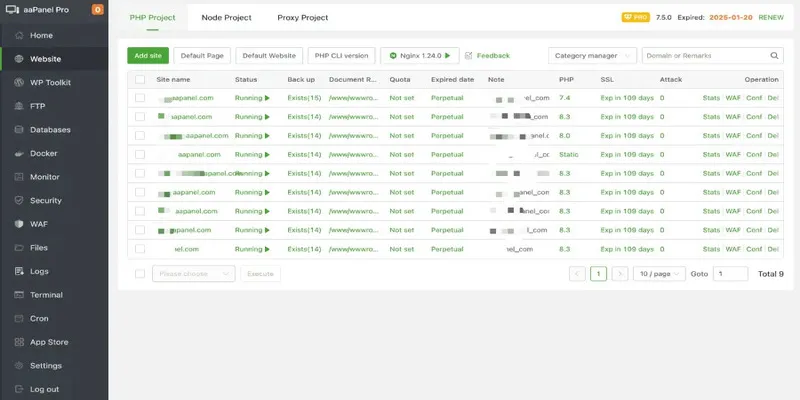
Task: Tick the bottom batch-action checkbox
Action: tap(140, 273)
